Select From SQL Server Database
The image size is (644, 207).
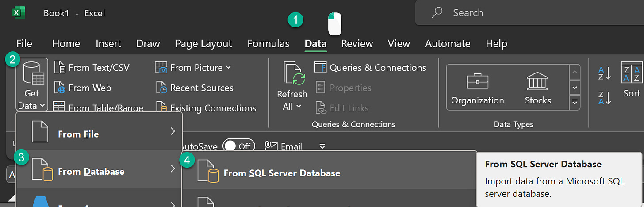click(330, 173)
